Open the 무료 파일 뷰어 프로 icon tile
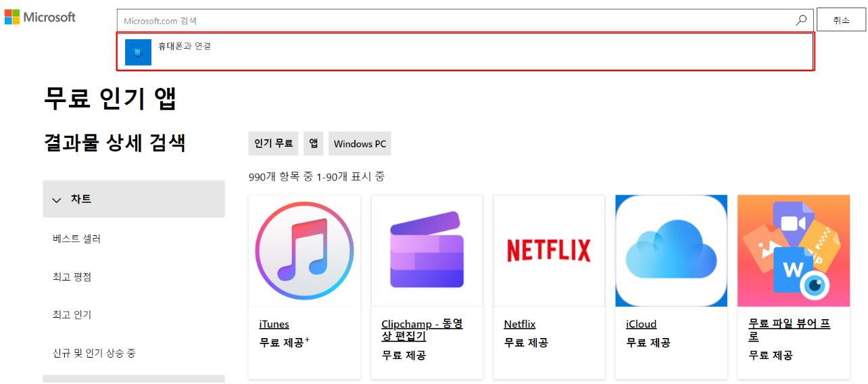This screenshot has height=384, width=868. pyautogui.click(x=794, y=251)
